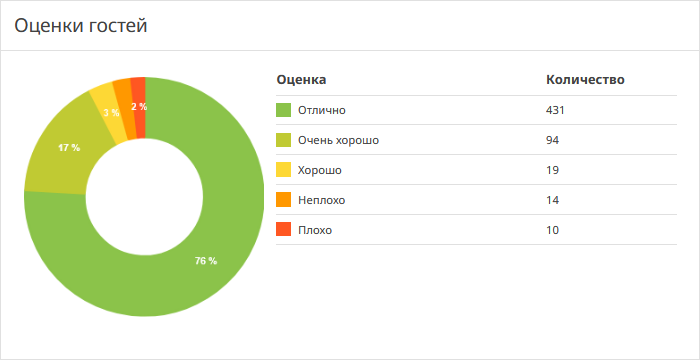Image resolution: width=700 pixels, height=360 pixels.
Task: Click the olive Очень хорошо legend swatch
Action: pos(283,140)
